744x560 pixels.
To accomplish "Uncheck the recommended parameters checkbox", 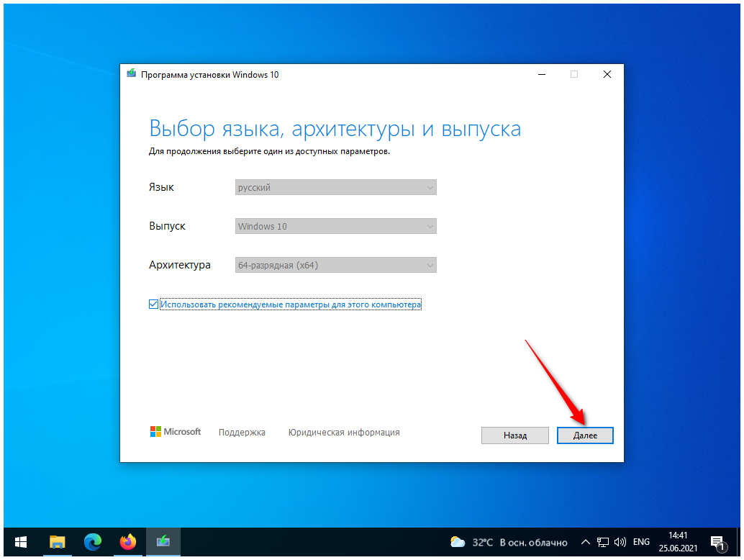I will click(153, 304).
